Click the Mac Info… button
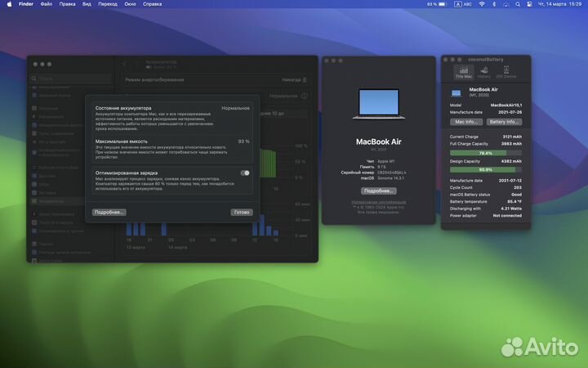This screenshot has width=588, height=368. tap(466, 122)
